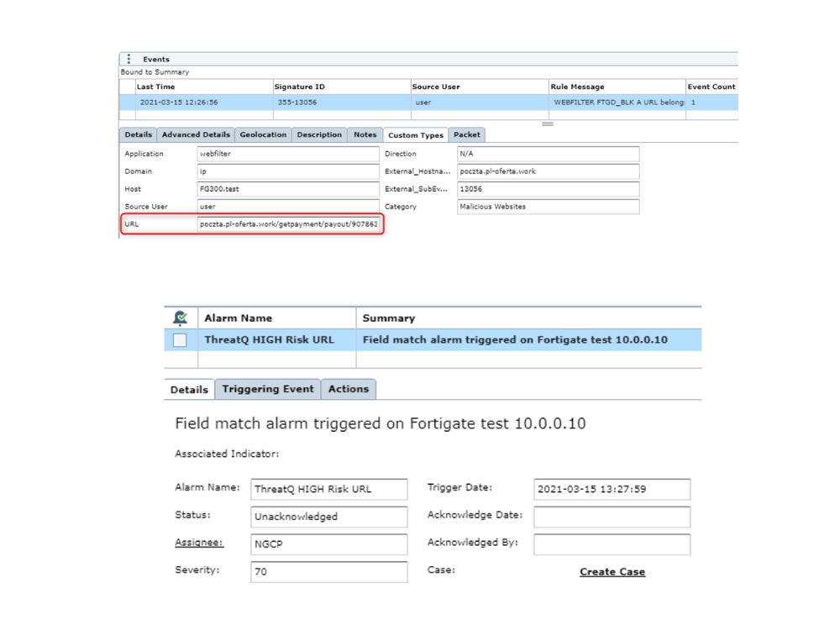Screen dimensions: 840x630
Task: Click the alarm bell acknowledge column icon
Action: click(x=179, y=318)
